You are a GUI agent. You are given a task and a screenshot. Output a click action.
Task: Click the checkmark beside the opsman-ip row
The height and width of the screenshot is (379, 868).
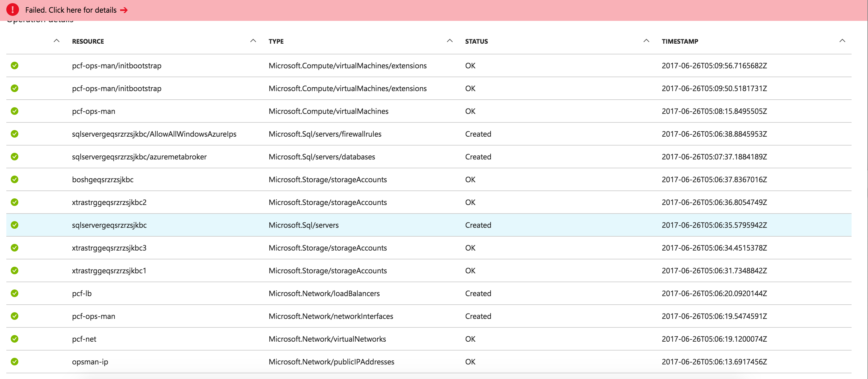point(15,362)
